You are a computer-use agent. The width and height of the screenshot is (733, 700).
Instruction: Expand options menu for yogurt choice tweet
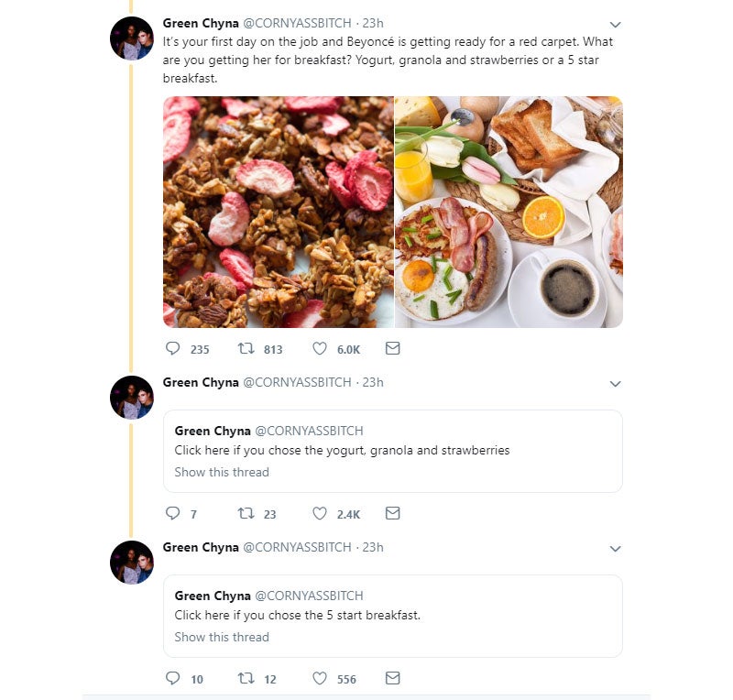click(615, 384)
